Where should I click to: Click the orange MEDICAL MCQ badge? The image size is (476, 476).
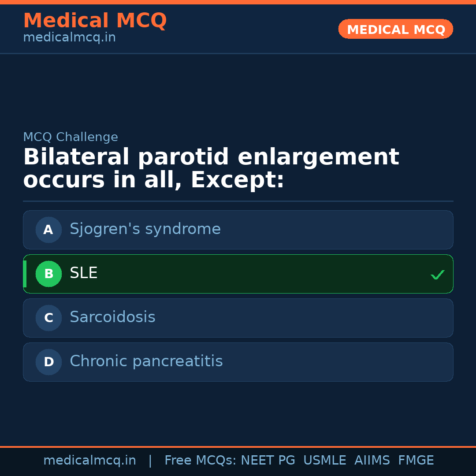(x=396, y=29)
